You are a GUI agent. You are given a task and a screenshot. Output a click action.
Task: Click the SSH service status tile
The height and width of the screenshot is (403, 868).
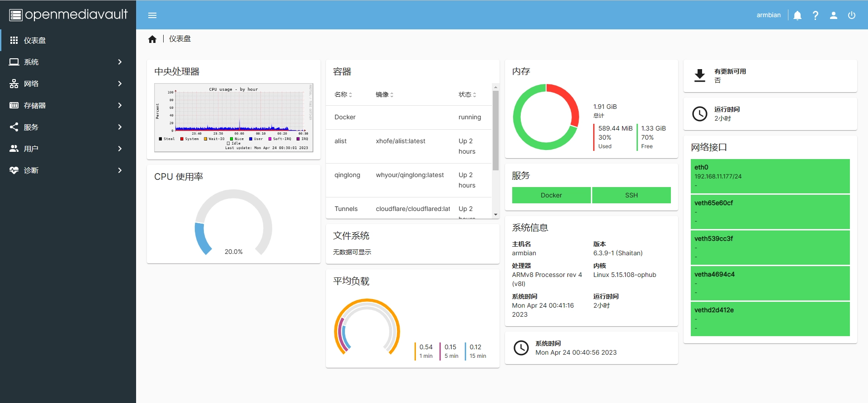pos(632,195)
